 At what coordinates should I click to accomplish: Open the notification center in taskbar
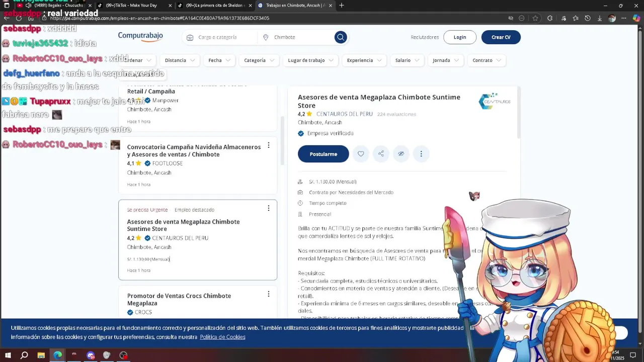(x=633, y=355)
